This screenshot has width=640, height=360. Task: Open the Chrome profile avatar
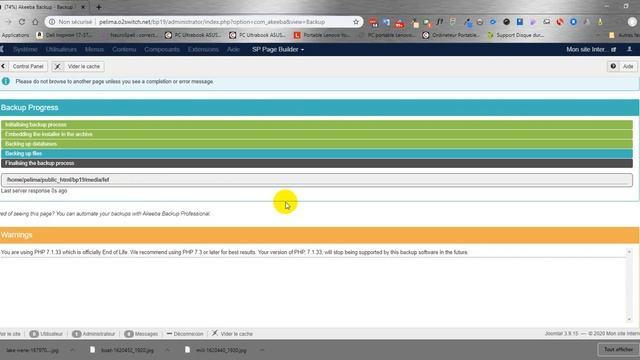[x=632, y=22]
